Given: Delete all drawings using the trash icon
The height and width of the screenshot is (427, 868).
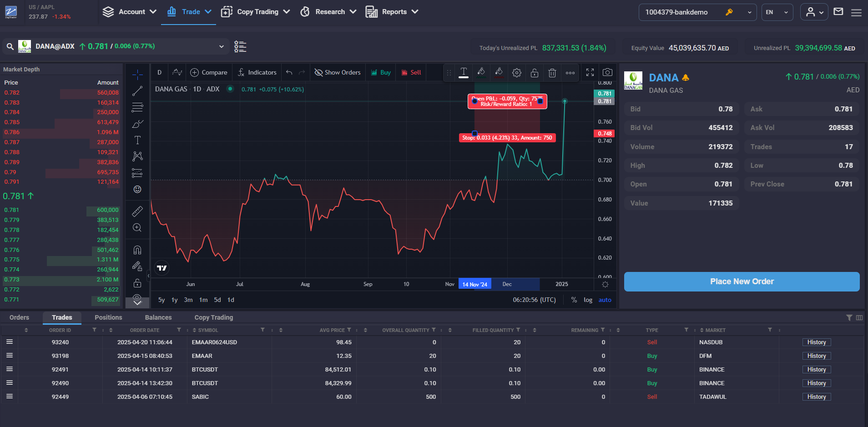Looking at the screenshot, I should pos(552,72).
